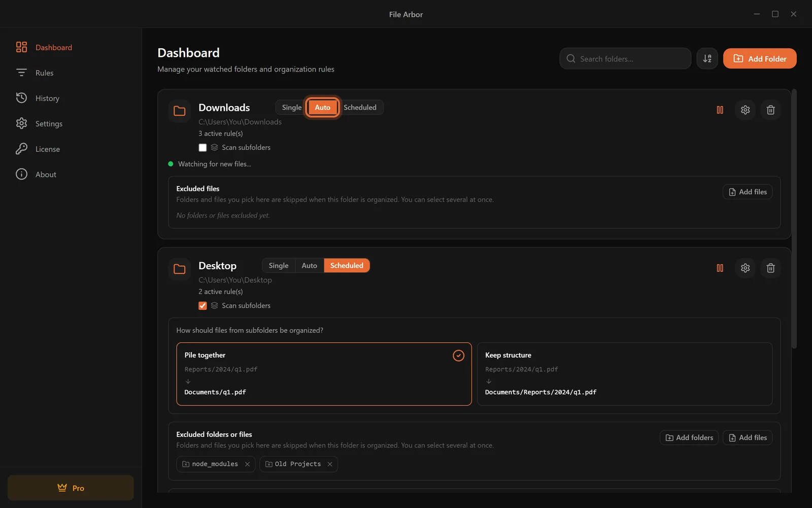
Task: Add files to Downloads exclusions
Action: (x=748, y=192)
